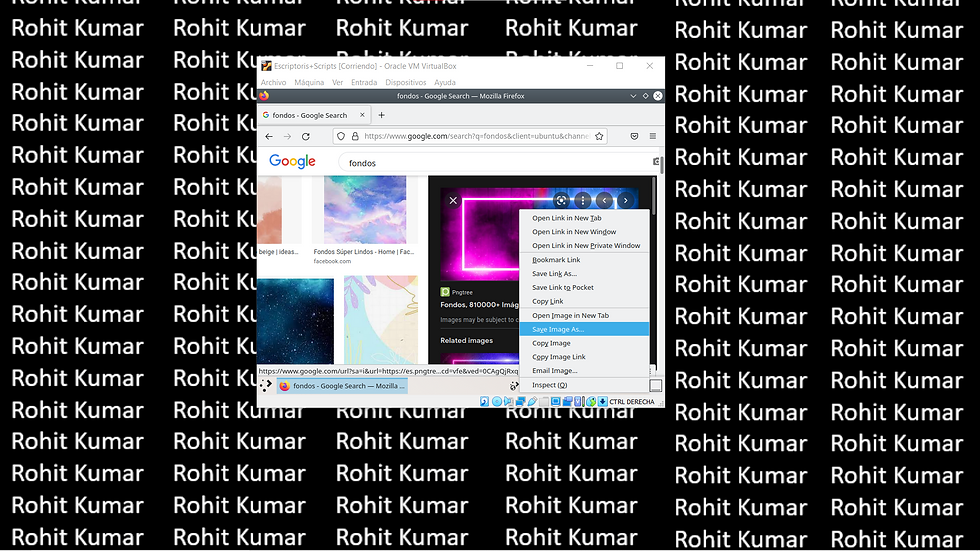980x551 pixels.
Task: Select Copy Image Link in context menu
Action: [x=584, y=357]
